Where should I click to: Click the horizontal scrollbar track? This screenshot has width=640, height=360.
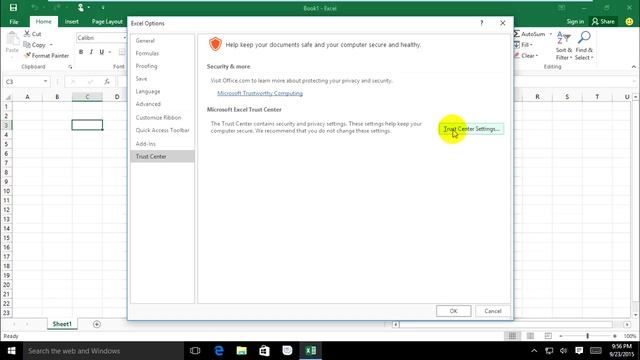point(506,324)
